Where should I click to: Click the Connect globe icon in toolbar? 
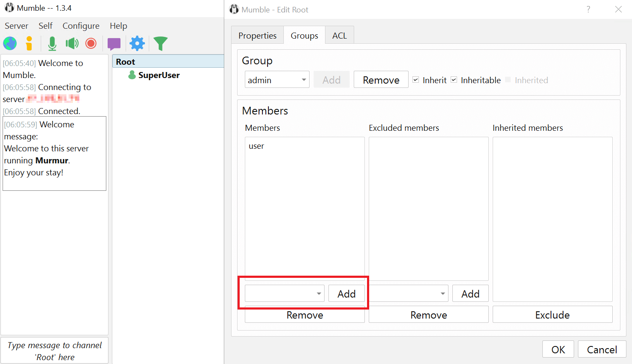click(10, 43)
